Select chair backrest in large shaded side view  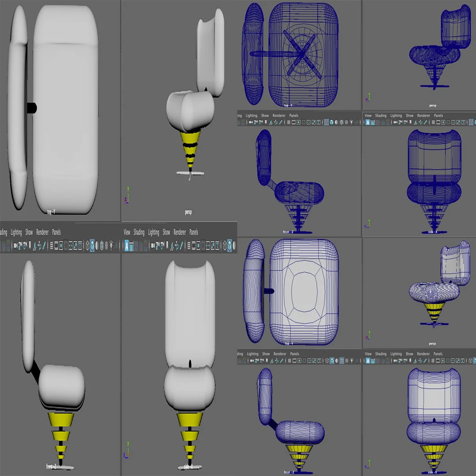tap(190, 313)
